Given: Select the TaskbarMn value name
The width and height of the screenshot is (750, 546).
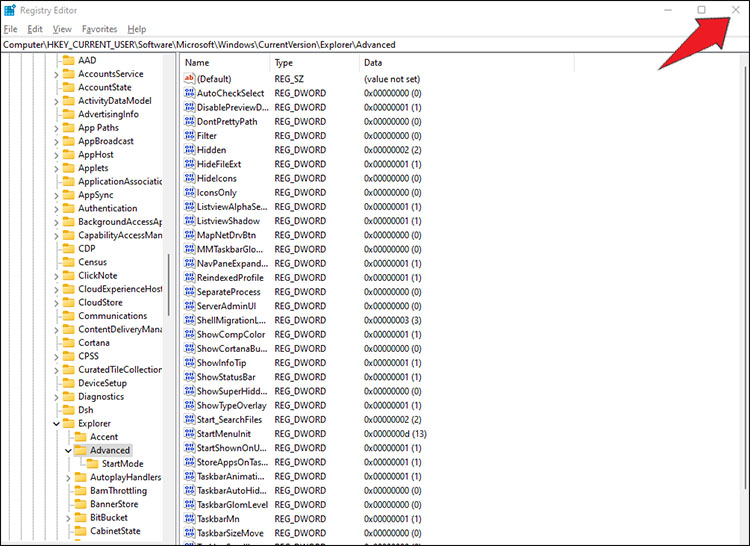Looking at the screenshot, I should pyautogui.click(x=218, y=519).
